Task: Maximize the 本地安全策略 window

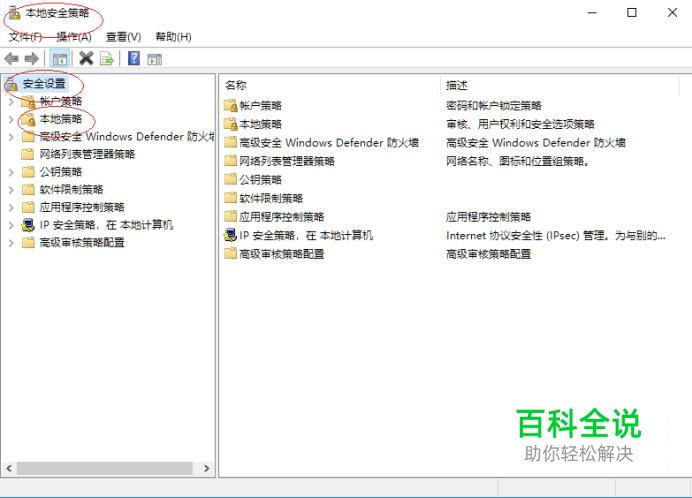Action: [632, 13]
